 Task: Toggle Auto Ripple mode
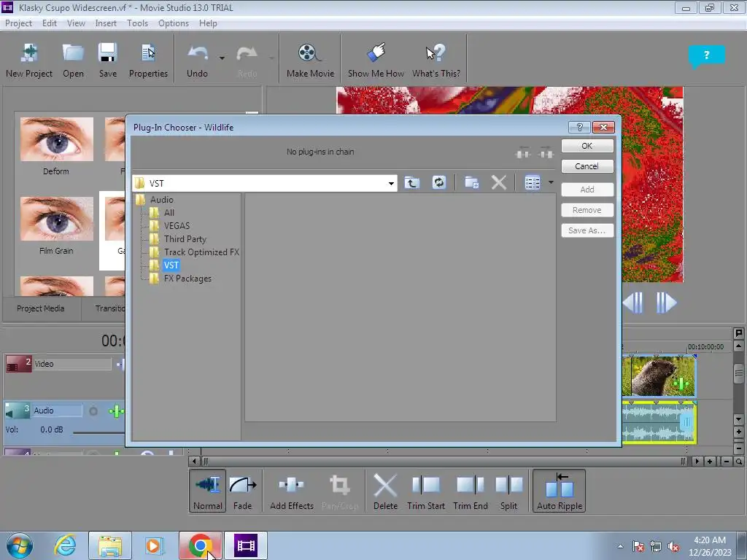[560, 491]
